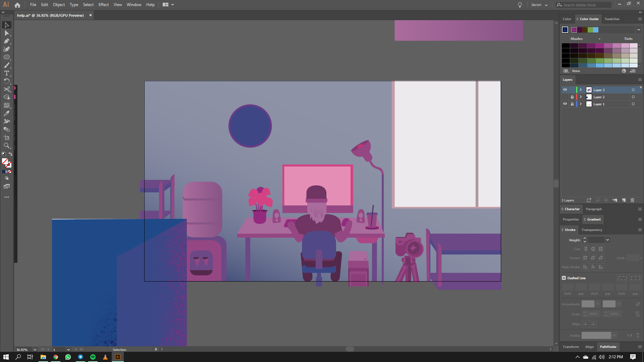Expand Layer 2 contents
644x362 pixels.
coord(581,97)
